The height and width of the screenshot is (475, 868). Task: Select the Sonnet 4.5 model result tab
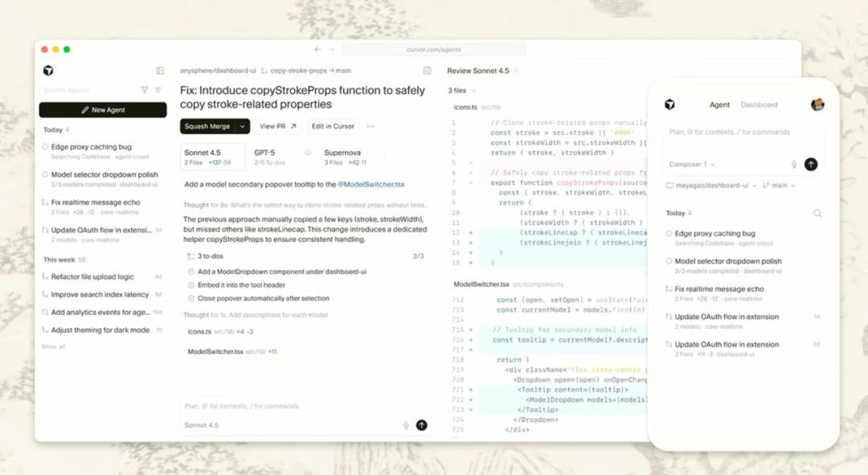(x=212, y=157)
